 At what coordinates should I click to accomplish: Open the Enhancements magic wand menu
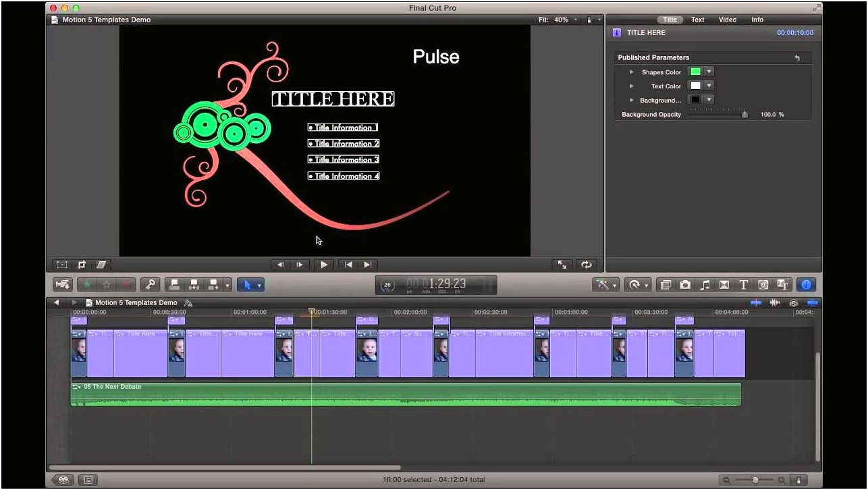click(x=605, y=285)
